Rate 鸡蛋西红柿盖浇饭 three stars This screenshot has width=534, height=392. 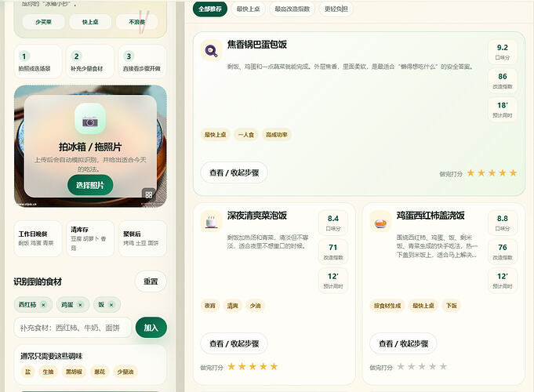(422, 366)
